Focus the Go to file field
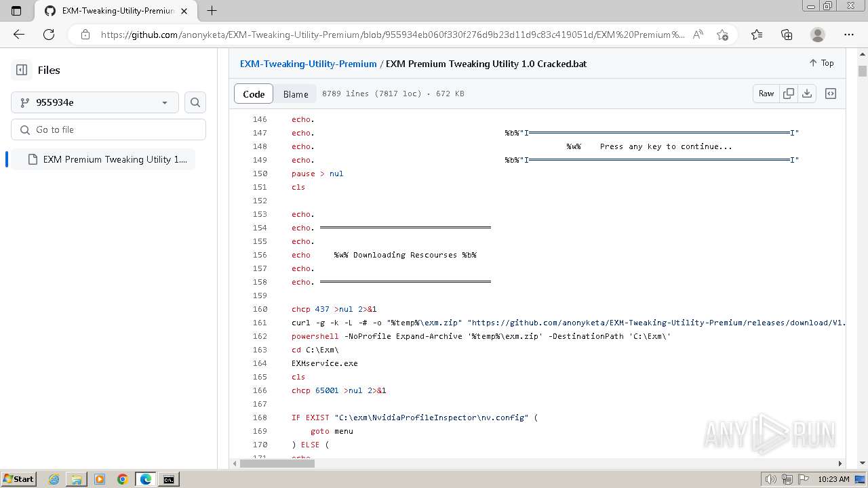The image size is (868, 488). (x=108, y=129)
